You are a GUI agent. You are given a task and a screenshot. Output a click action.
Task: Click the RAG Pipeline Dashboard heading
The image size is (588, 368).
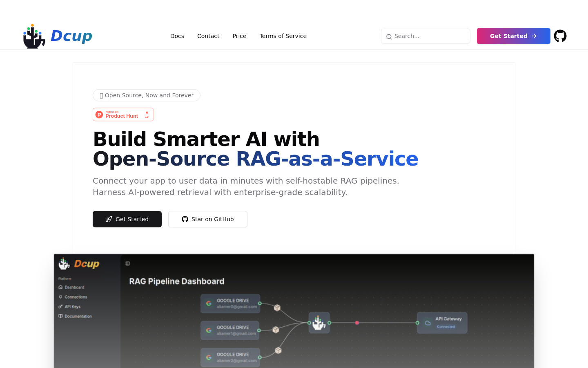(x=177, y=281)
